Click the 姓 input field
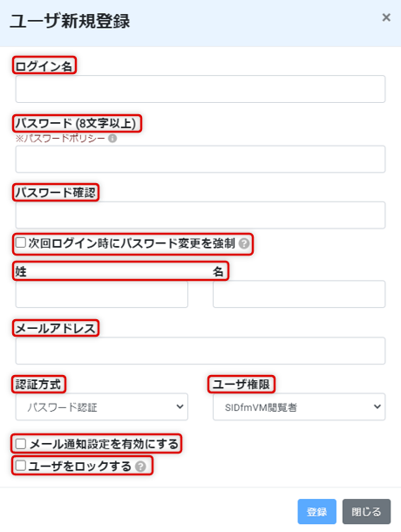Screen dimensions: 401x532 tap(102, 294)
